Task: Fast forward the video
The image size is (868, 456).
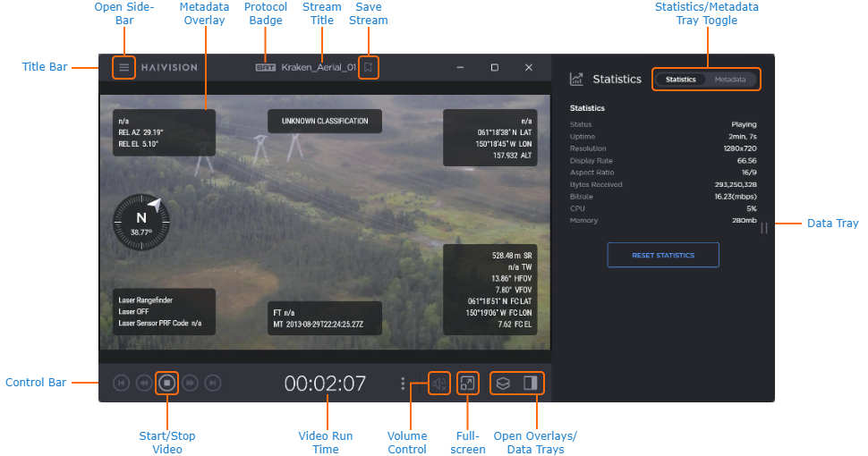Action: click(x=190, y=384)
